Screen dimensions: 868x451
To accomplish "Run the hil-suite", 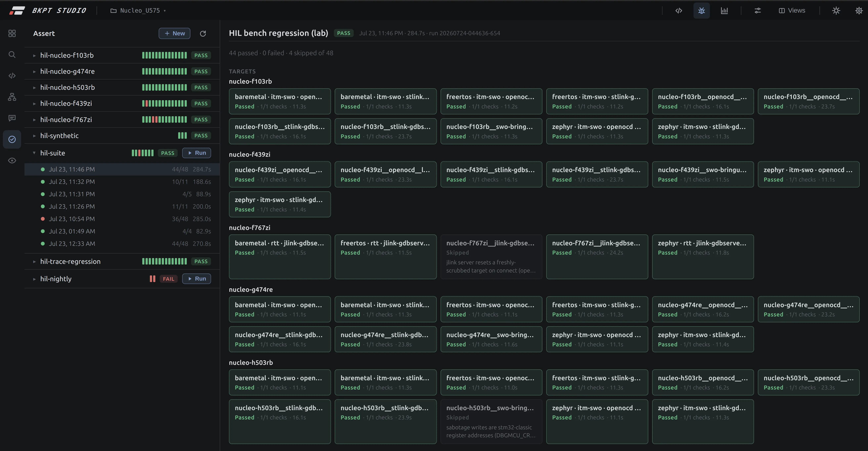I will click(197, 153).
